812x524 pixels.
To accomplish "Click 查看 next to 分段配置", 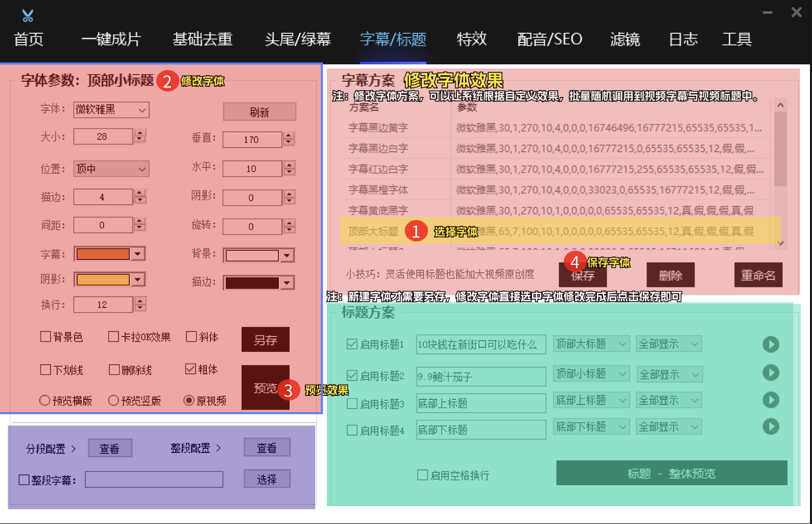I will click(x=110, y=448).
